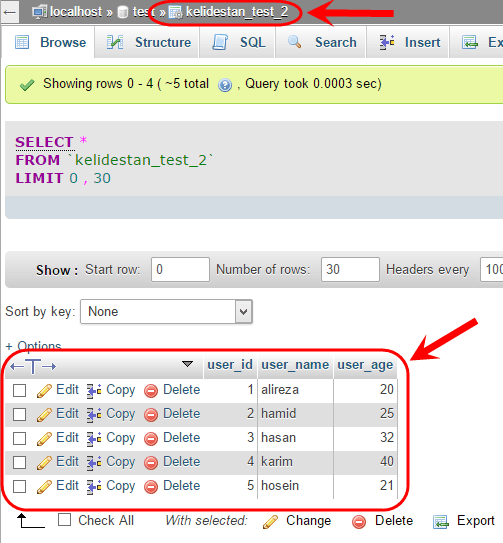The height and width of the screenshot is (543, 503).
Task: Open the query help question mark icon
Action: coord(224,84)
